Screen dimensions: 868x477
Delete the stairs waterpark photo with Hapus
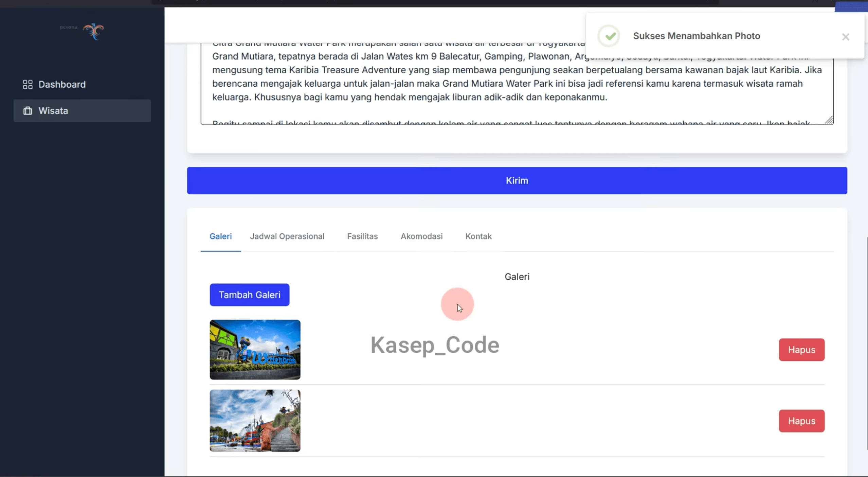coord(801,421)
